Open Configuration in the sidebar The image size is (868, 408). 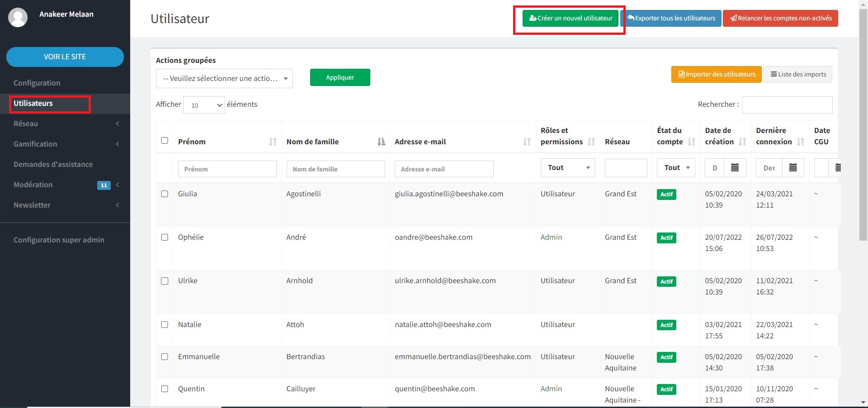[x=65, y=83]
